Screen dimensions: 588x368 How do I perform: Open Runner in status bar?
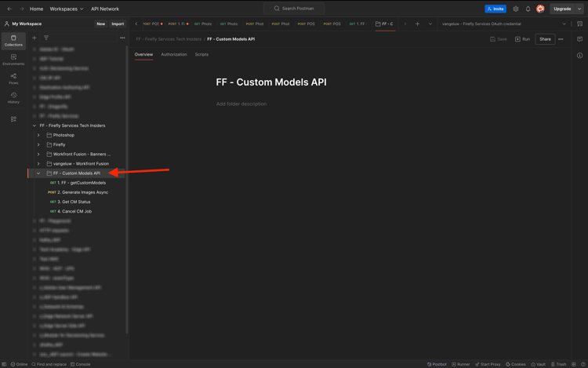click(461, 364)
